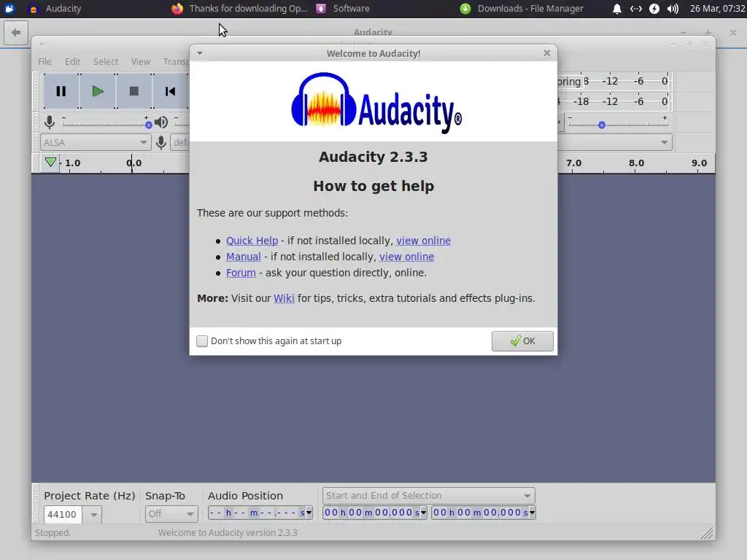Click the volume speaker icon in system tray
Viewport: 747px width, 560px height.
673,9
